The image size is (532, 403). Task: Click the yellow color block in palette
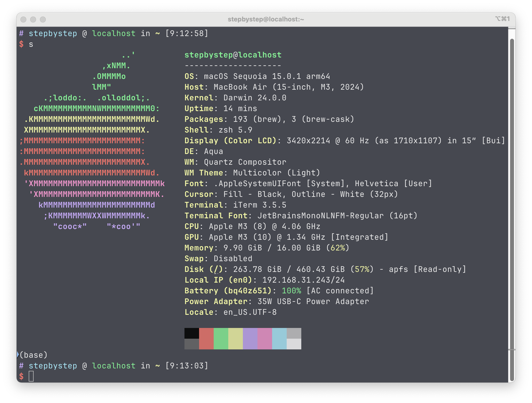tap(235, 338)
